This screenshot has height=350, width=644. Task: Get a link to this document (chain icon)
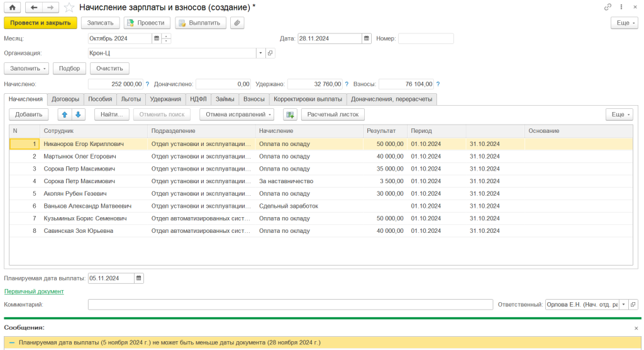pyautogui.click(x=608, y=7)
